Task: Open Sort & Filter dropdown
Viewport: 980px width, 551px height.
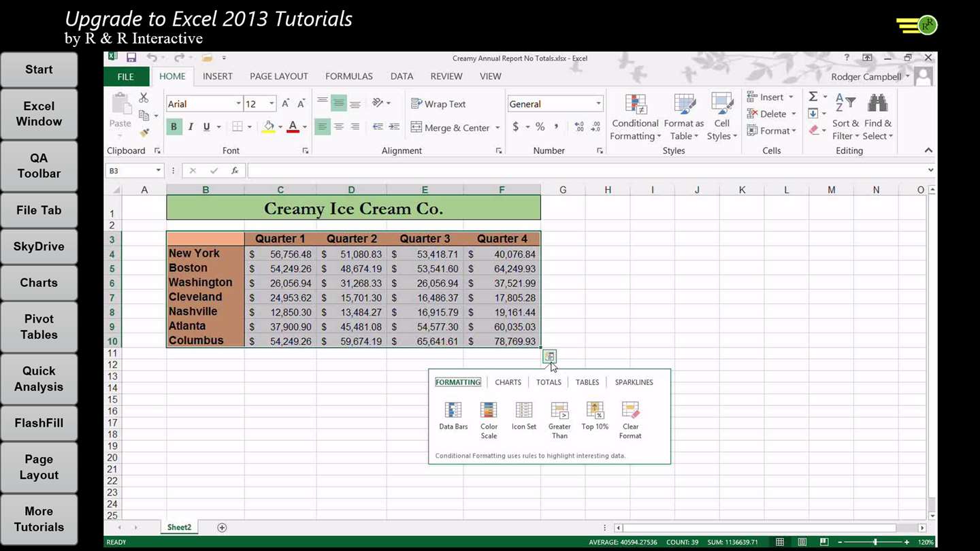Action: 845,117
